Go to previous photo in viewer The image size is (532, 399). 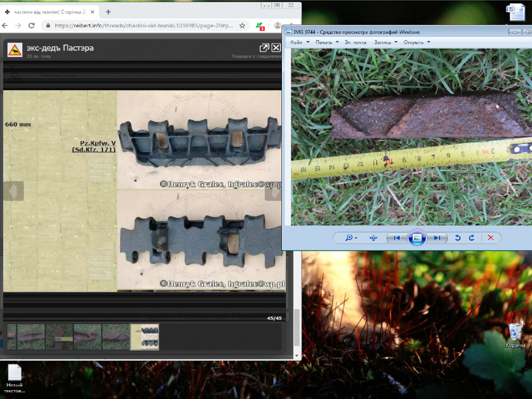click(x=397, y=238)
